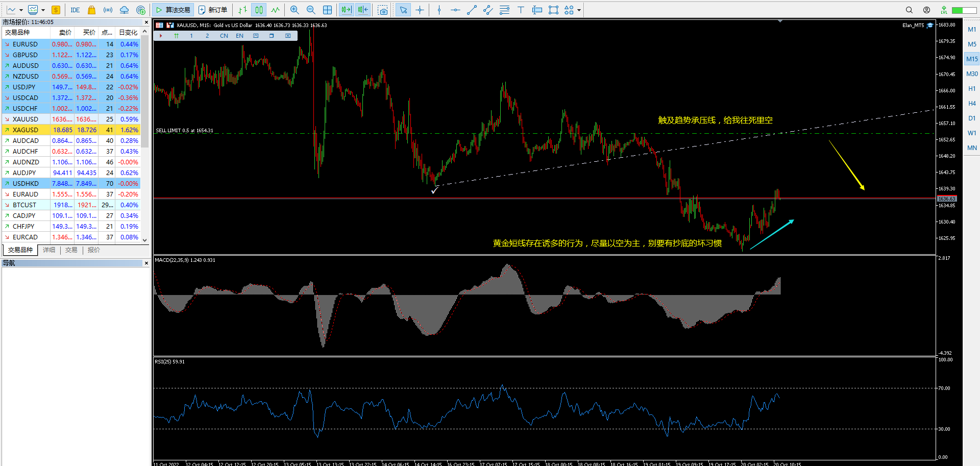The width and height of the screenshot is (980, 466).
Task: Select the H1 timeframe
Action: (x=972, y=89)
